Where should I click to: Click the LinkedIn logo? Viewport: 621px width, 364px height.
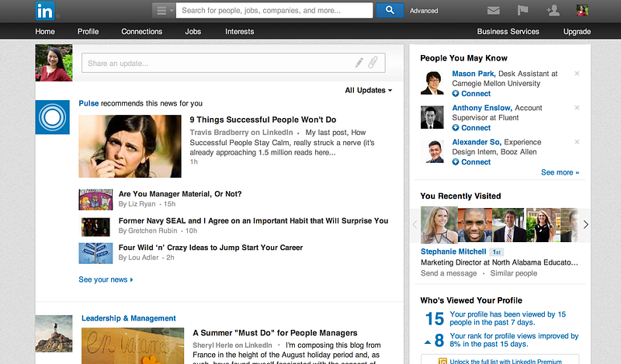(45, 11)
